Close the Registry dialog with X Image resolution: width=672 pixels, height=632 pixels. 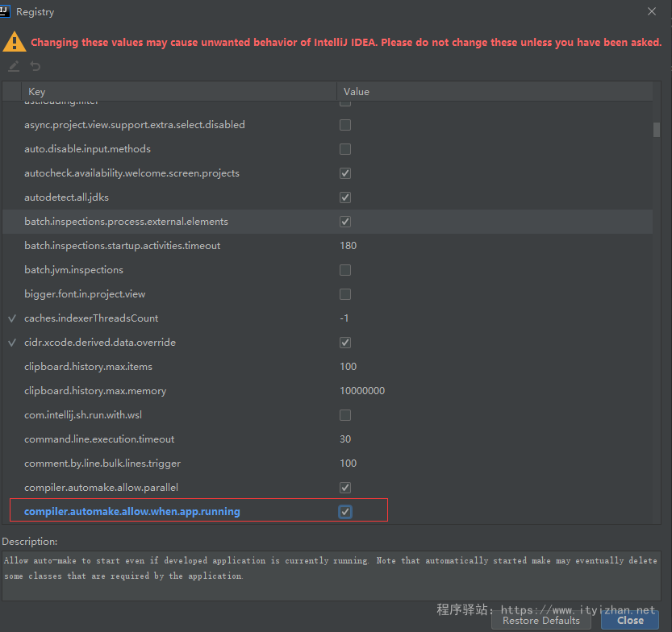pyautogui.click(x=652, y=11)
